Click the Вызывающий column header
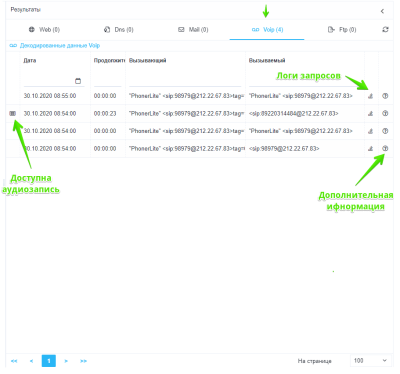This screenshot has width=400, height=374. pyautogui.click(x=148, y=61)
